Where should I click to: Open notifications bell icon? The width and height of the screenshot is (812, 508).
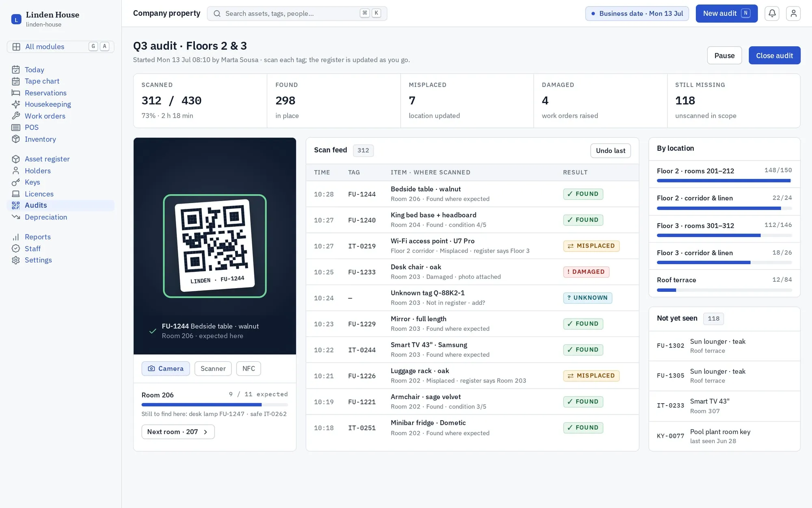click(x=772, y=13)
